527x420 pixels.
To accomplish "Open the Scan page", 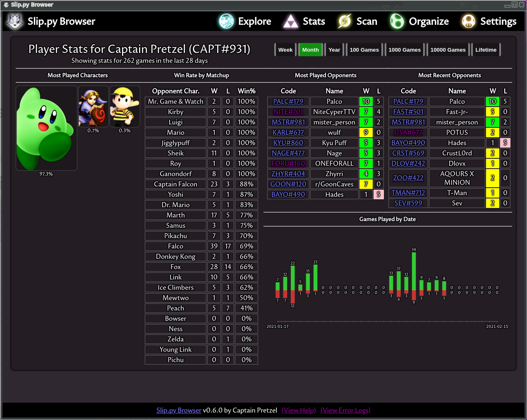I will pos(357,21).
